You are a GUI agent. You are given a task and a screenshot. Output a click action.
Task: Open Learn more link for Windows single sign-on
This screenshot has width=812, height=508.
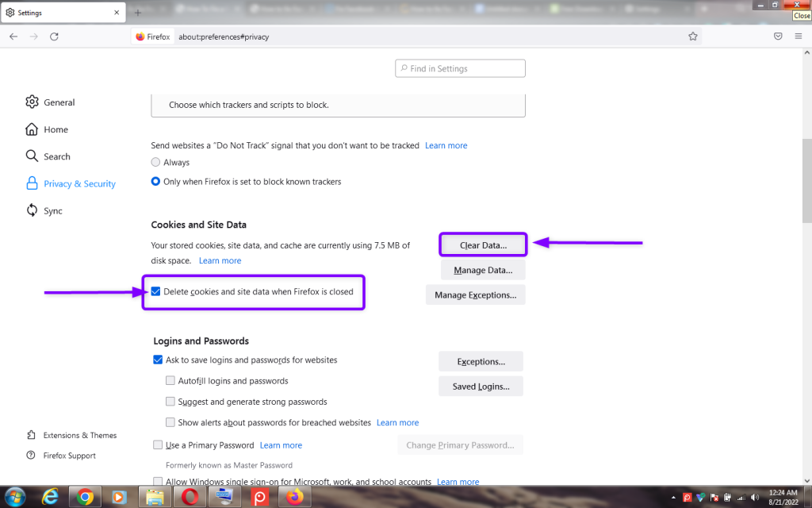[x=458, y=482]
